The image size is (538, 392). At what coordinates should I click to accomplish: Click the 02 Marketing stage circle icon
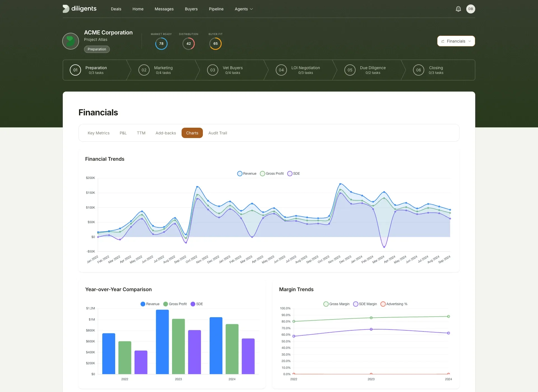(x=144, y=70)
